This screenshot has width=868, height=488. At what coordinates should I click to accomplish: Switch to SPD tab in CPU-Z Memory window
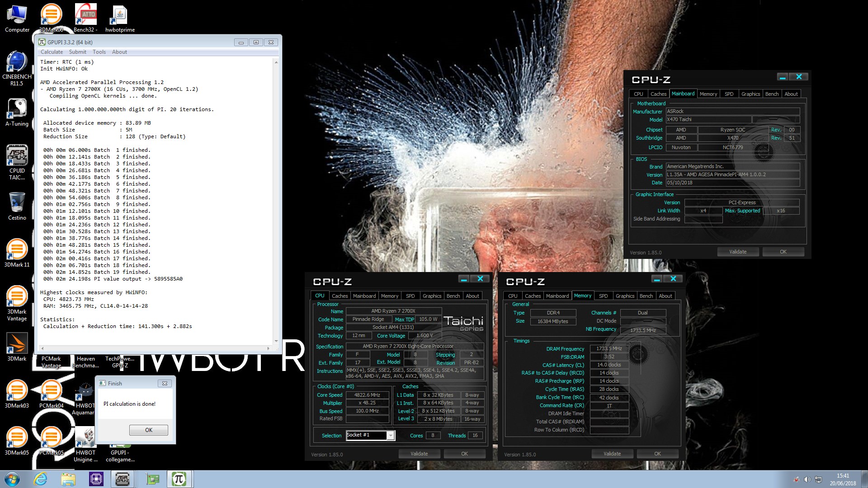point(603,296)
